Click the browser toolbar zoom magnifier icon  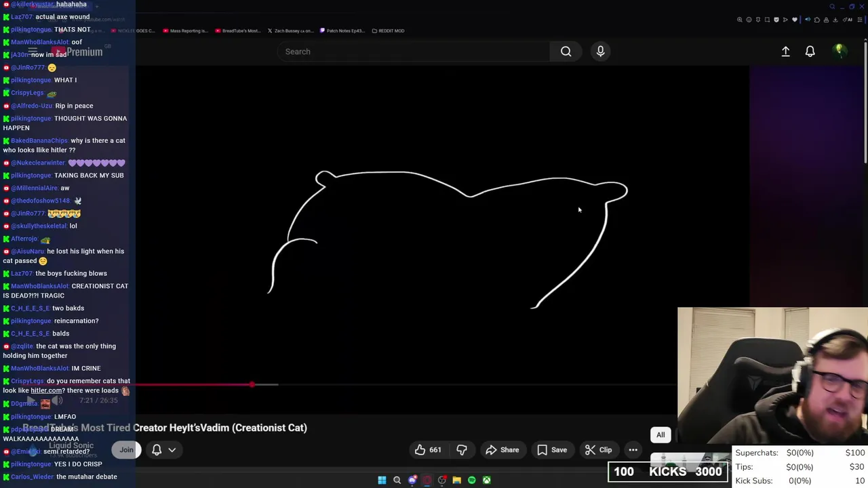pyautogui.click(x=739, y=20)
